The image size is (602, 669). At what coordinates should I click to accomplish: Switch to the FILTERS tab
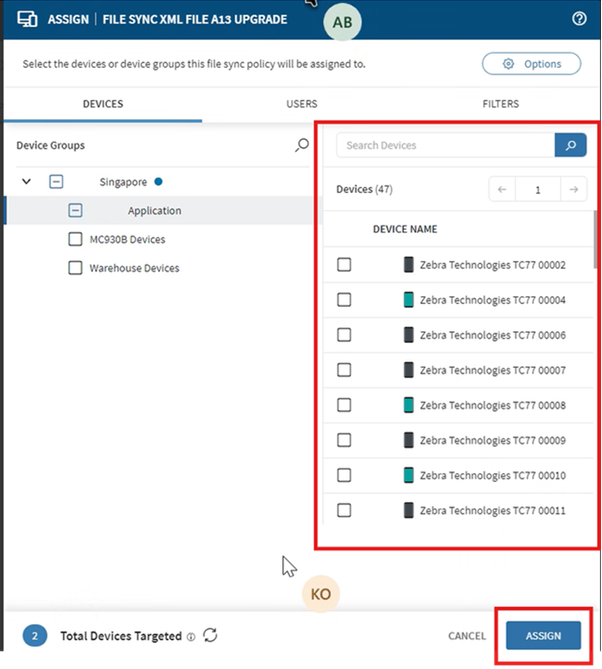[500, 104]
